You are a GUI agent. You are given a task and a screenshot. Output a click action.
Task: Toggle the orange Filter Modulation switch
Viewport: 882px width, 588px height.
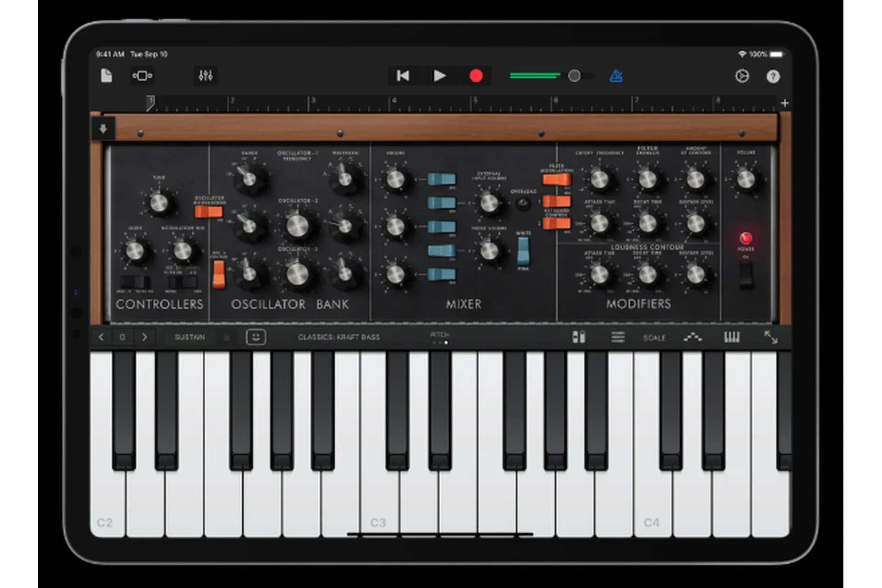coord(557,179)
